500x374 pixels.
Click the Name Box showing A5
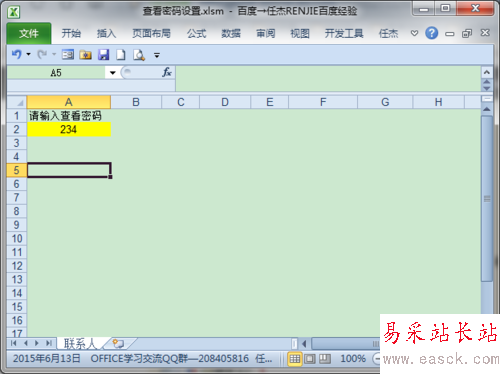point(56,73)
